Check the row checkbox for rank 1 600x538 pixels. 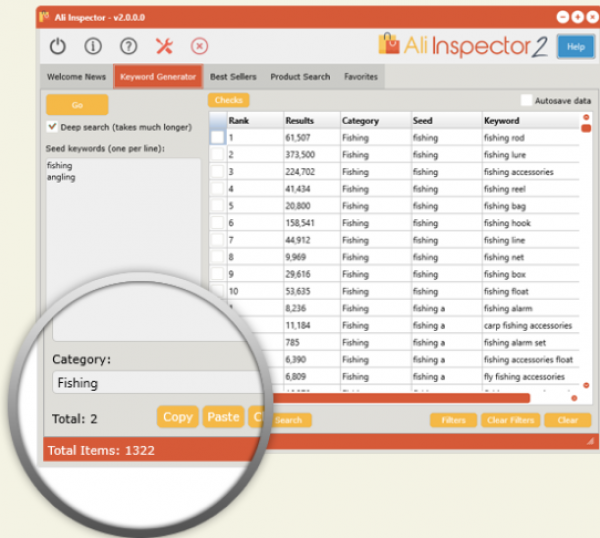tap(217, 138)
